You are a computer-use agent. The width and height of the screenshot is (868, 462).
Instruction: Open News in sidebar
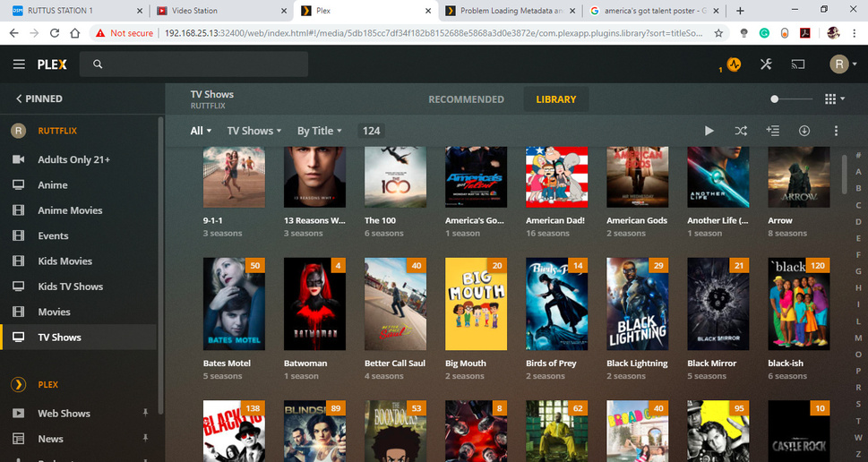coord(50,439)
